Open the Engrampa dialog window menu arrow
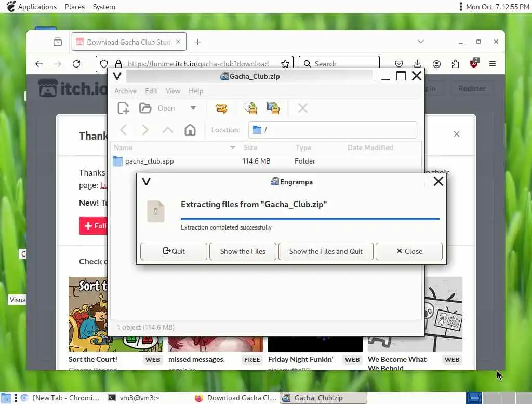Viewport: 532px width, 404px height. [x=146, y=181]
